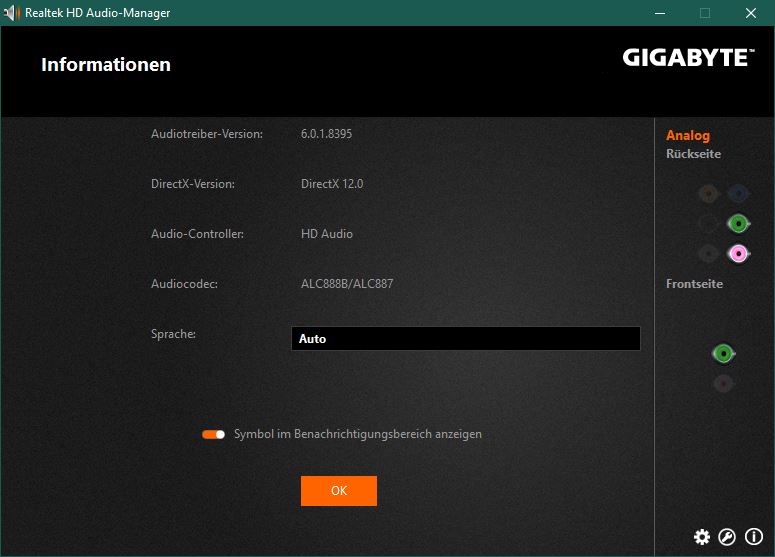Click the dimmed grey rear jack
The width and height of the screenshot is (775, 557).
click(x=708, y=254)
